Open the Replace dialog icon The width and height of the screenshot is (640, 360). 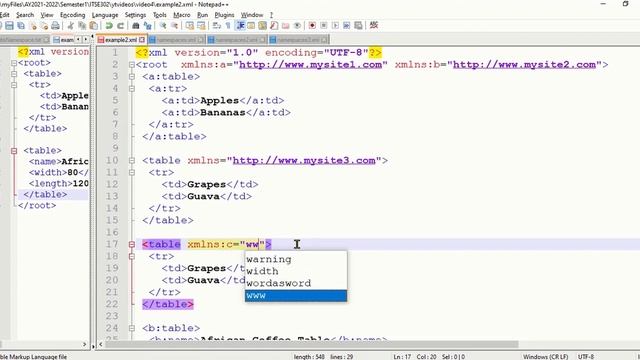[x=147, y=26]
